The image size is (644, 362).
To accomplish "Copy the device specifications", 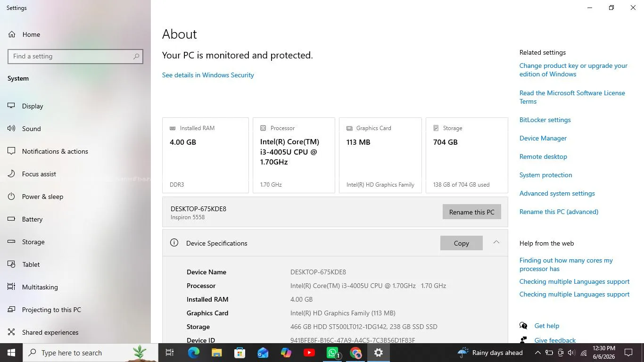I will (462, 243).
